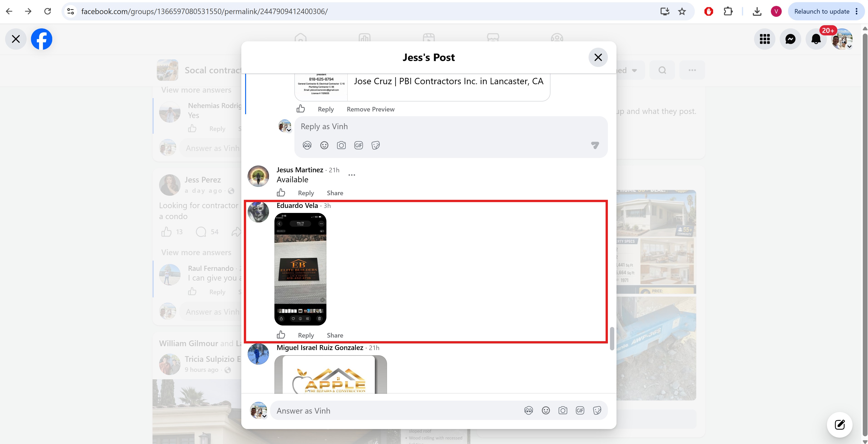The width and height of the screenshot is (868, 444).
Task: Add avatar sticker in Answer as Vinh box
Action: pos(529,410)
